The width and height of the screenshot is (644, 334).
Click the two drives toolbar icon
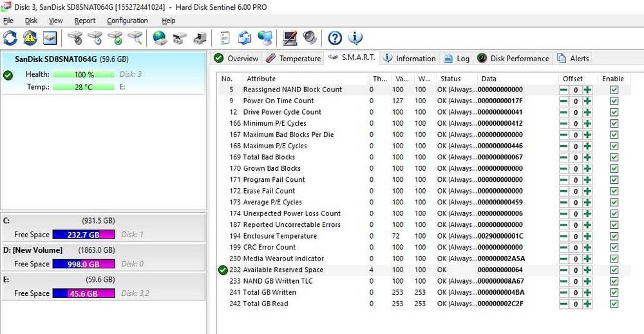click(180, 38)
